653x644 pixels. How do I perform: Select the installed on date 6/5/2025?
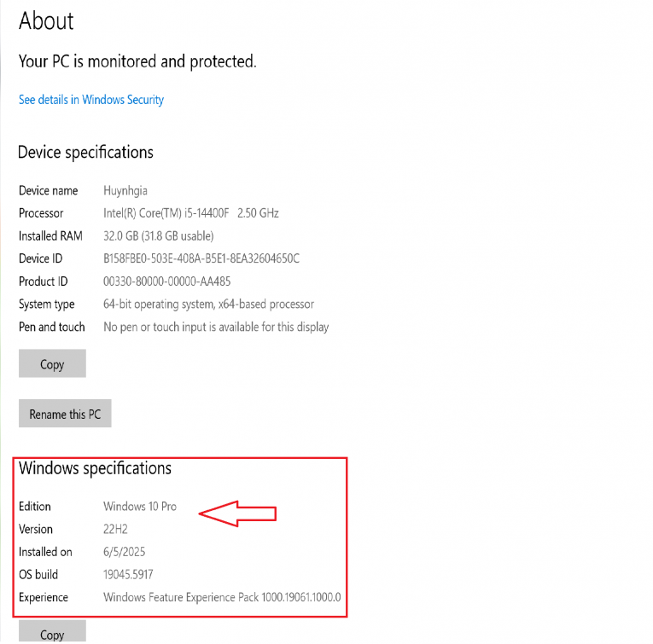click(124, 552)
